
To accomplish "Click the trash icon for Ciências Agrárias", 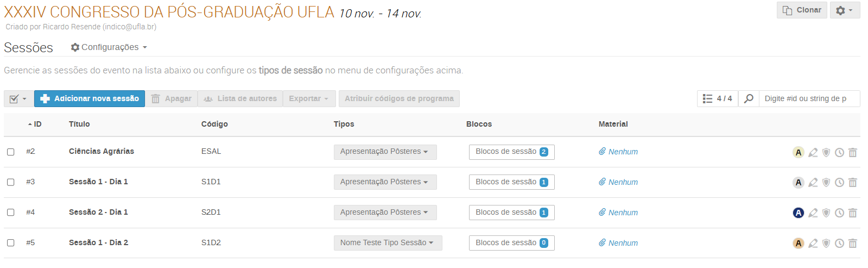I will coord(853,153).
